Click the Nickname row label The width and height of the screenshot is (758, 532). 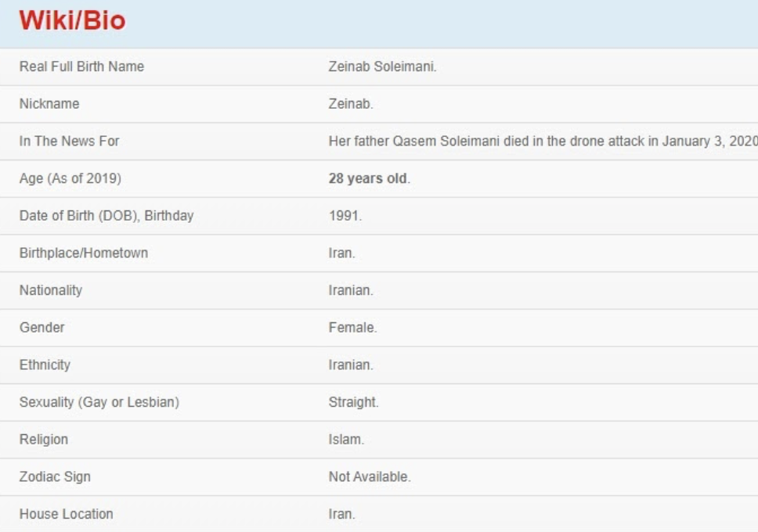(49, 104)
